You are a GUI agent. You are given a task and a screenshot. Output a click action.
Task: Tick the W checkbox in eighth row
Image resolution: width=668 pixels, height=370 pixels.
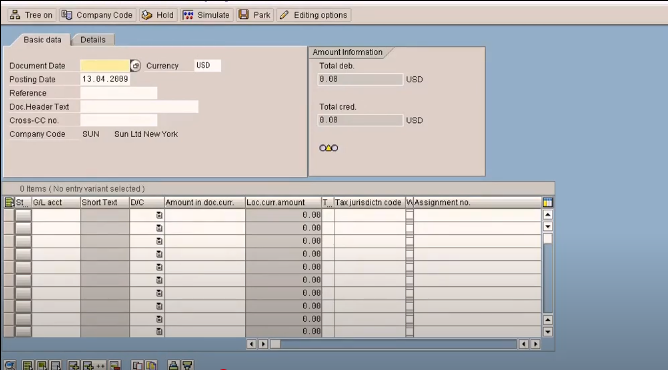pos(409,306)
